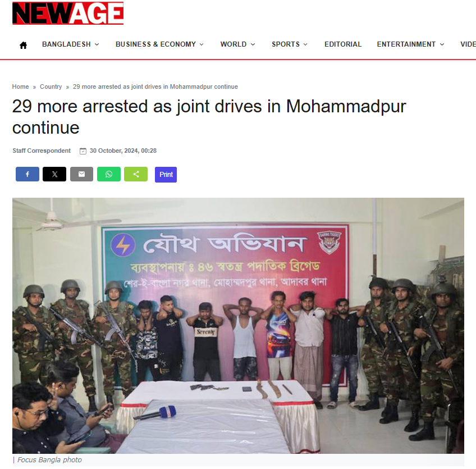Click the home icon in navigation bar
Image resolution: width=476 pixels, height=469 pixels.
coord(23,45)
